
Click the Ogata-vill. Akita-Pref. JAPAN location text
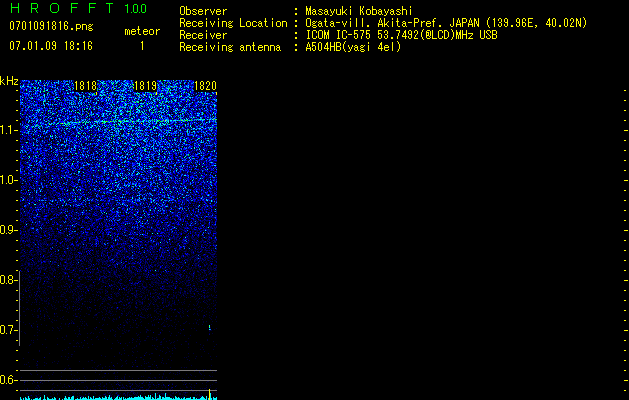pyautogui.click(x=446, y=23)
